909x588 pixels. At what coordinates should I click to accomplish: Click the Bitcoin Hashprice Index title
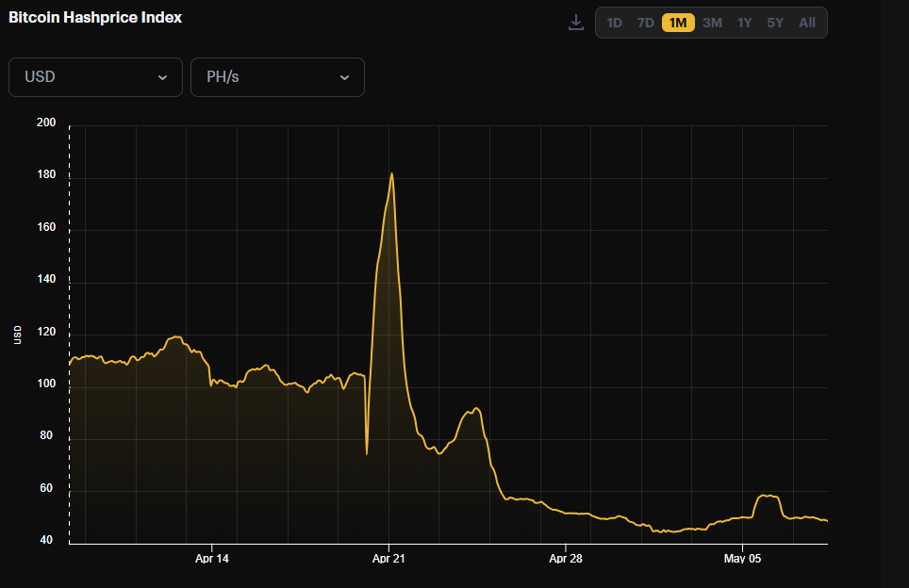[95, 17]
